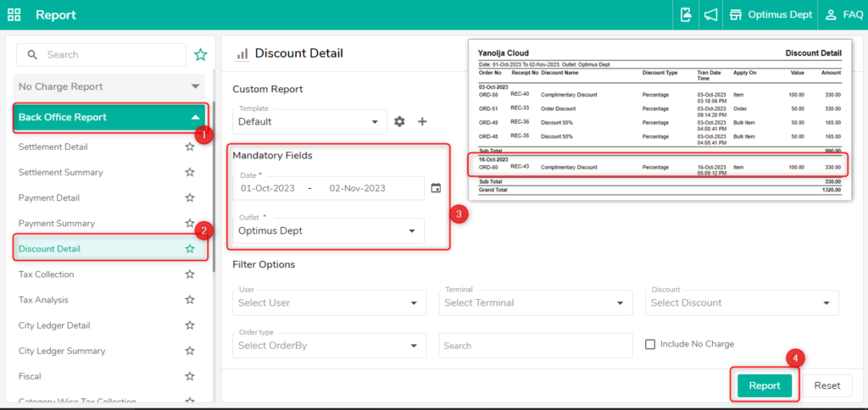Image resolution: width=868 pixels, height=410 pixels.
Task: Expand the No Charge Report section
Action: tap(109, 86)
